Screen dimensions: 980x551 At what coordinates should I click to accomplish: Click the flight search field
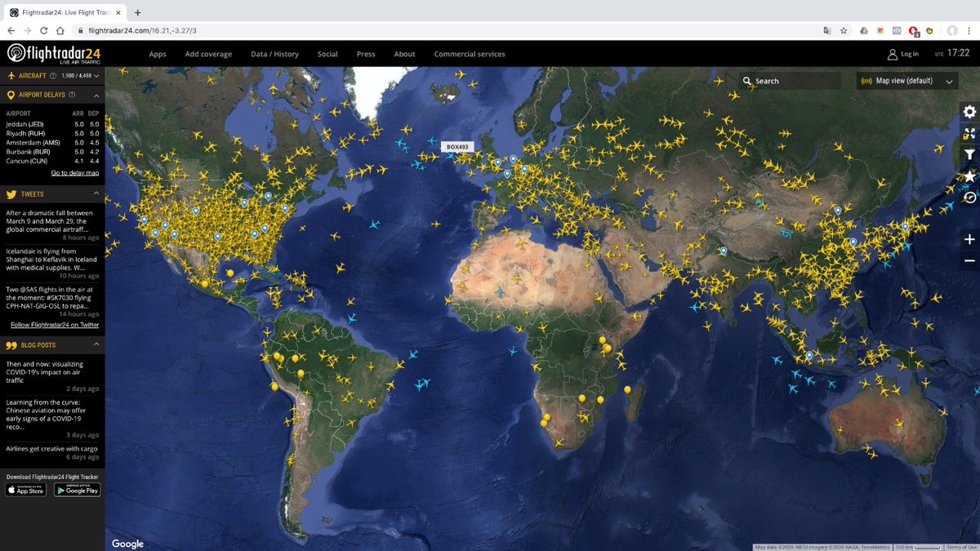[x=790, y=81]
